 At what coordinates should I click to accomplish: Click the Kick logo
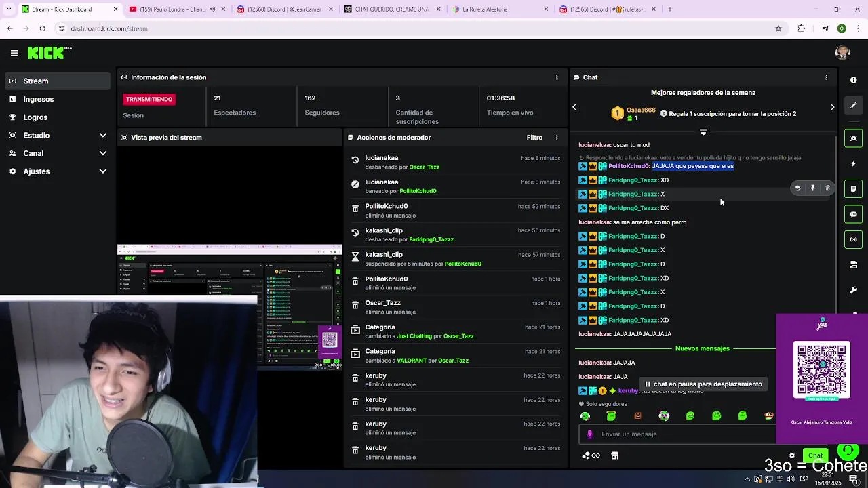49,53
